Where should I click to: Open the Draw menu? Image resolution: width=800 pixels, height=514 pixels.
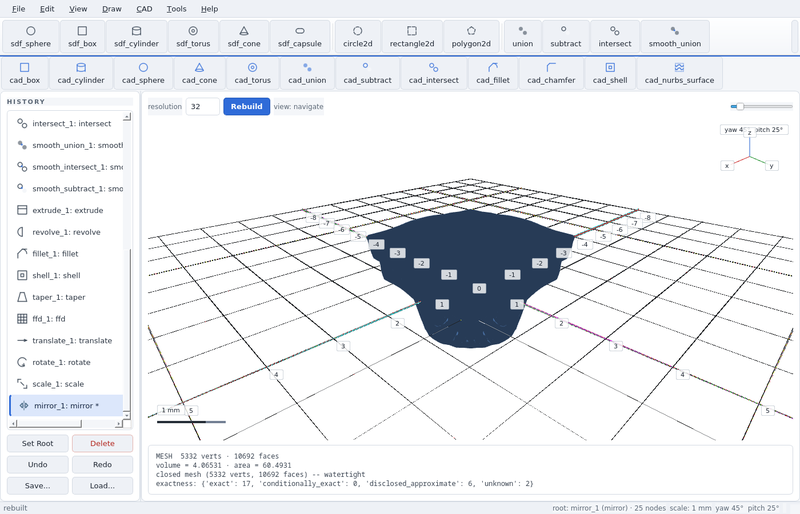(112, 9)
